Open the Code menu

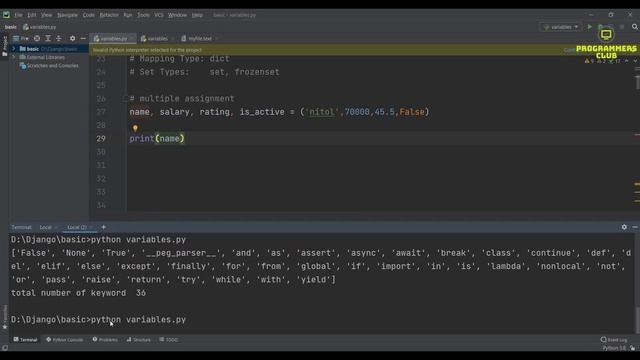89,15
